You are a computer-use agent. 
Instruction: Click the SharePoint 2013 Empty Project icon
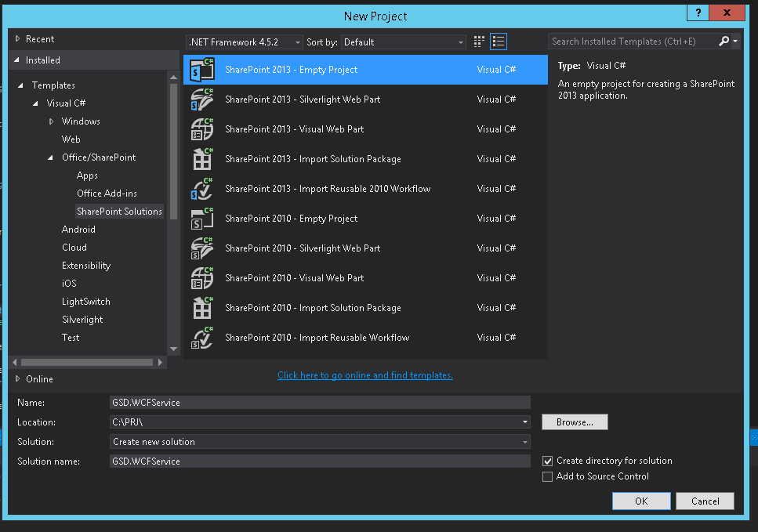202,70
